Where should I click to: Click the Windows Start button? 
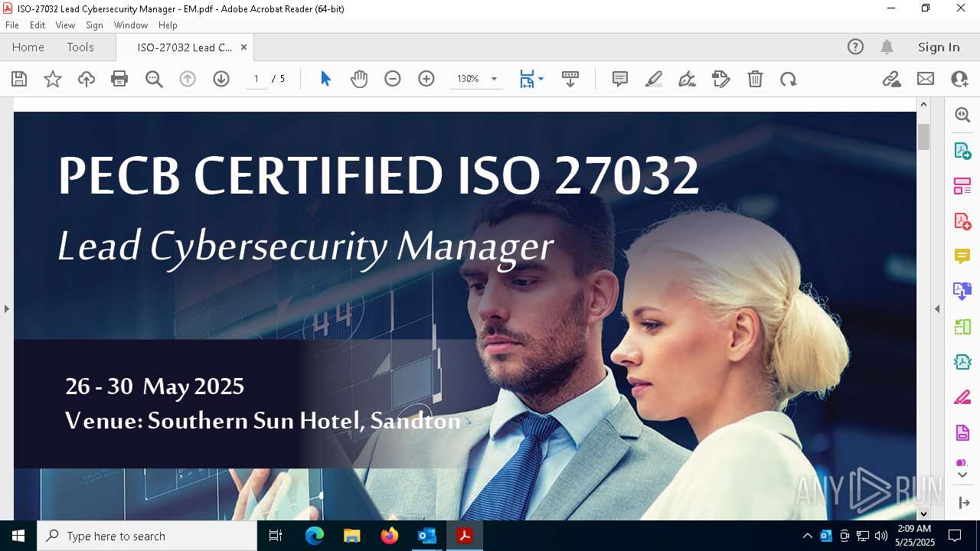pos(18,536)
